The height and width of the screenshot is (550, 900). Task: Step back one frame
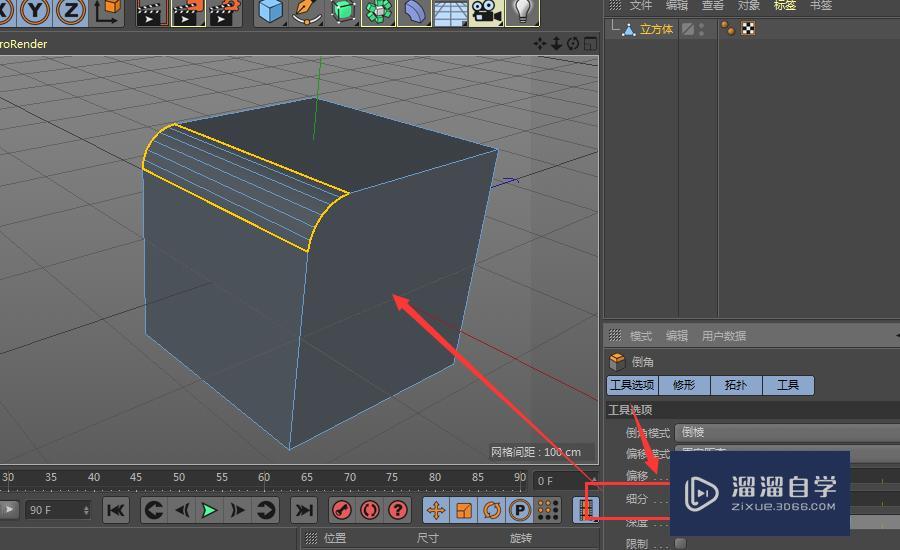(182, 510)
